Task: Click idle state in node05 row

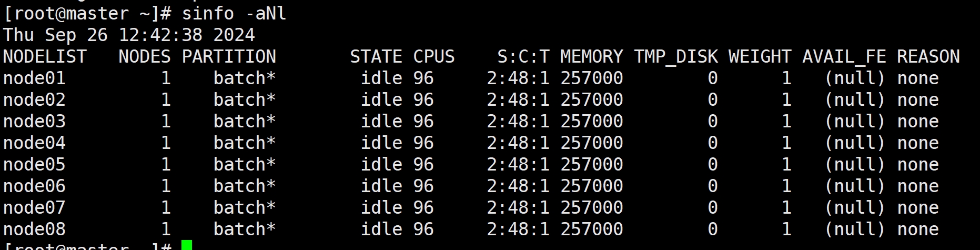Action: [381, 164]
